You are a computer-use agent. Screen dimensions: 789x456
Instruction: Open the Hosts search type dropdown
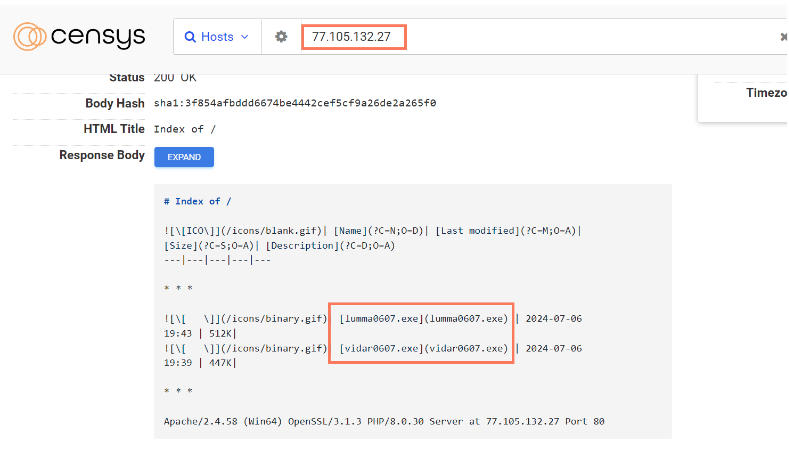pos(217,37)
